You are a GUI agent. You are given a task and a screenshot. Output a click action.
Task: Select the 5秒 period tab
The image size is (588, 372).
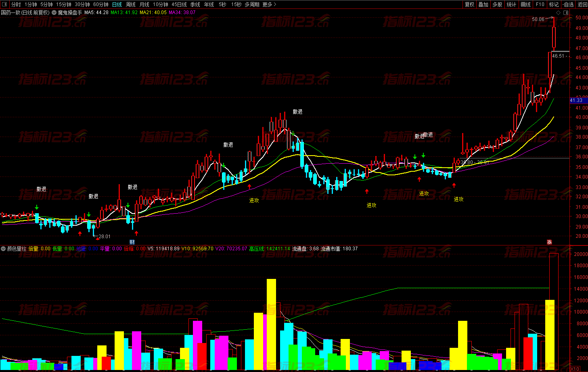pyautogui.click(x=222, y=4)
